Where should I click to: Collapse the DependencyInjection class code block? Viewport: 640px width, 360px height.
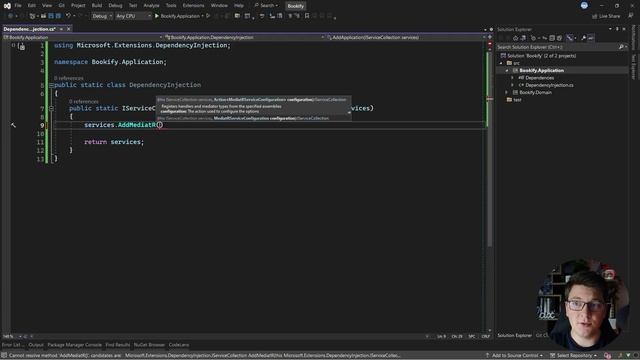click(51, 85)
